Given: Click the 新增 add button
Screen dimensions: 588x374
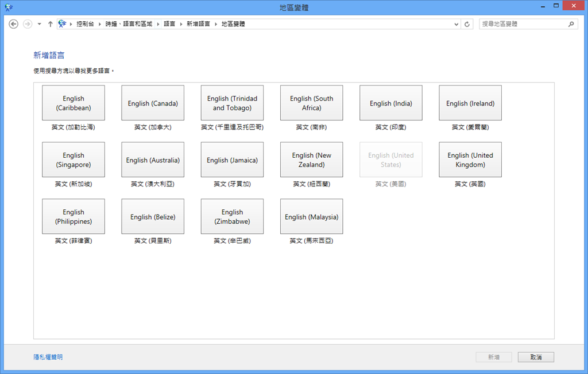Looking at the screenshot, I should pyautogui.click(x=494, y=357).
